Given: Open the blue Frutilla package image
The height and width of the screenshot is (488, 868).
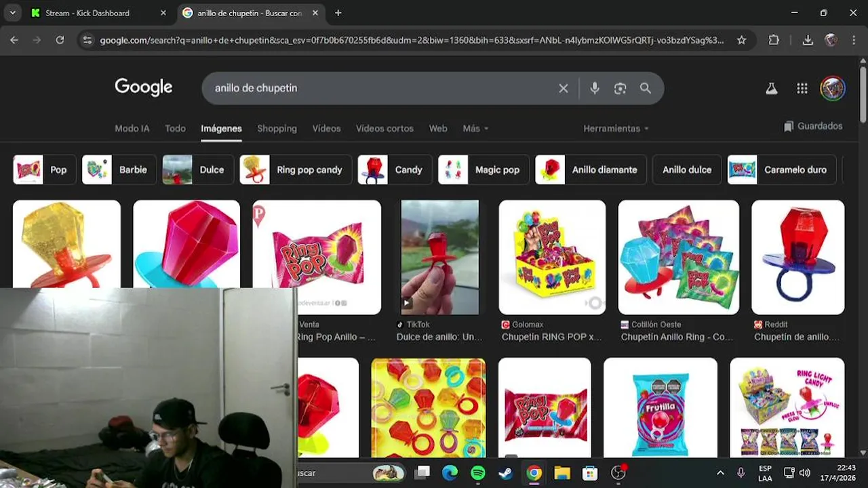Looking at the screenshot, I should click(x=660, y=407).
